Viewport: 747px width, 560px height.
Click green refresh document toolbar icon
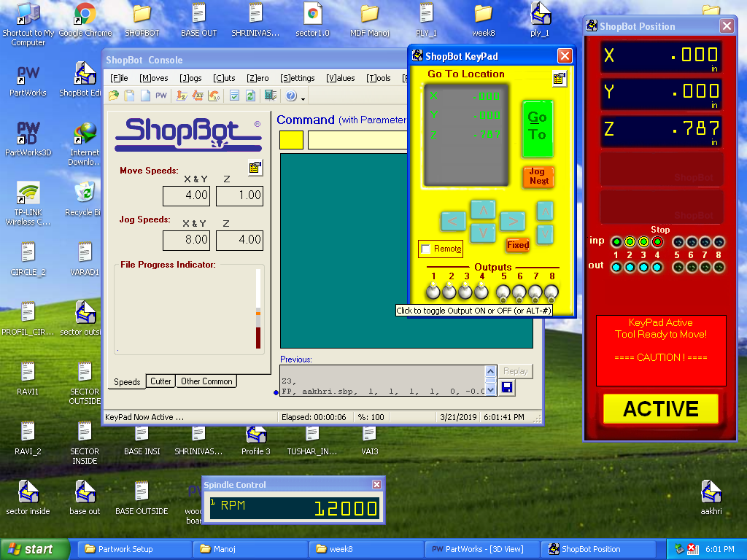(x=251, y=96)
